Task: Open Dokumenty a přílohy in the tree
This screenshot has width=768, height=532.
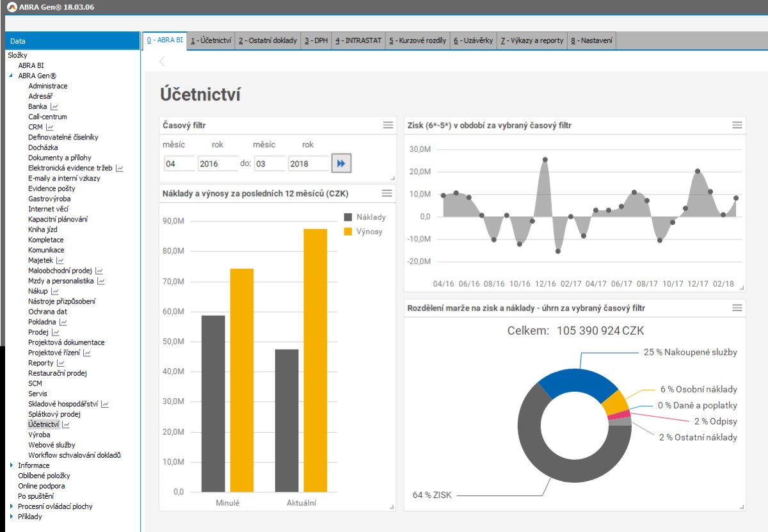Action: (60, 157)
